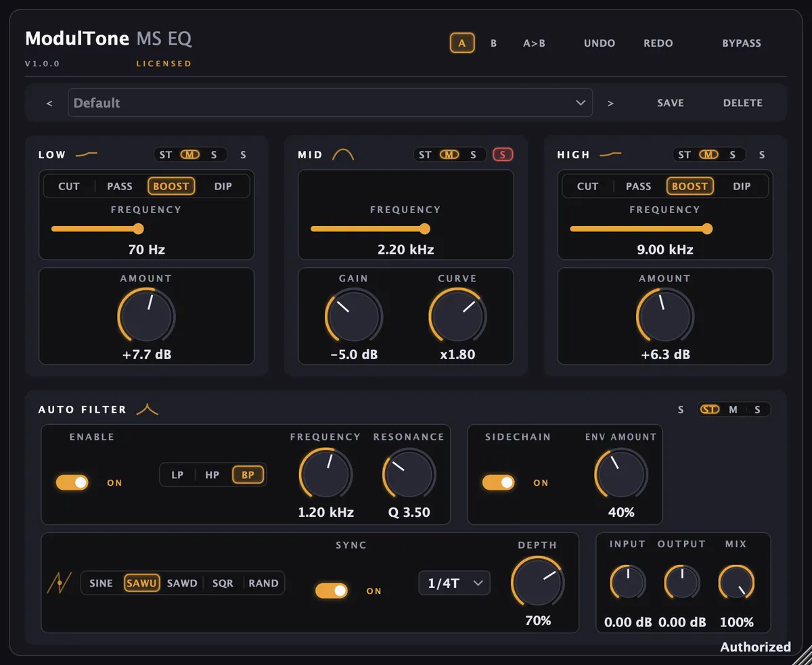Screen dimensions: 812x665
Task: Click the HIGH frequency slider handle
Action: click(707, 229)
